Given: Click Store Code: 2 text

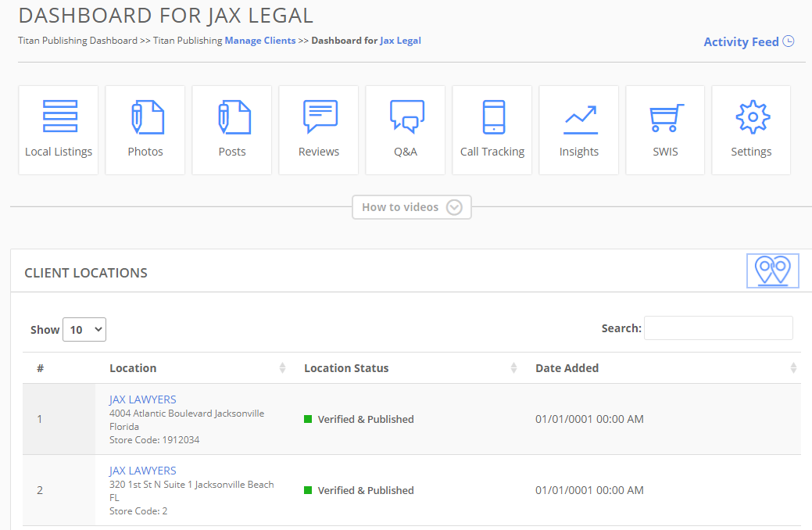Looking at the screenshot, I should tap(138, 510).
